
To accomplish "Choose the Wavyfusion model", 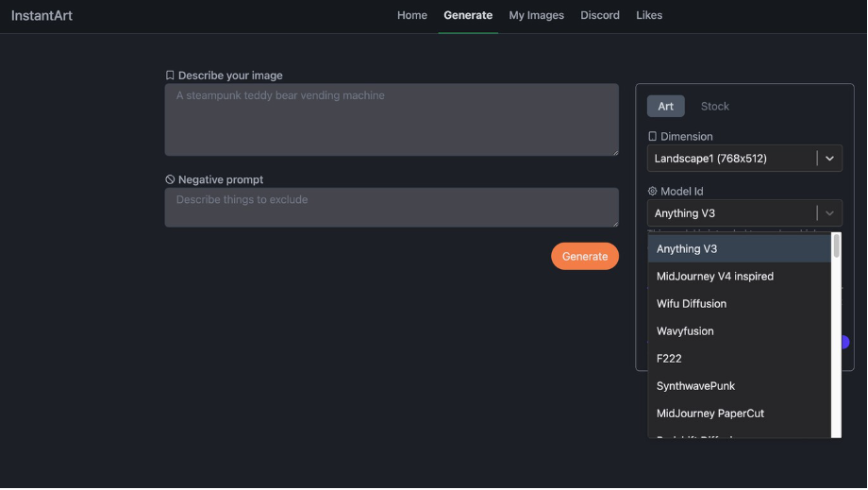I will point(740,331).
